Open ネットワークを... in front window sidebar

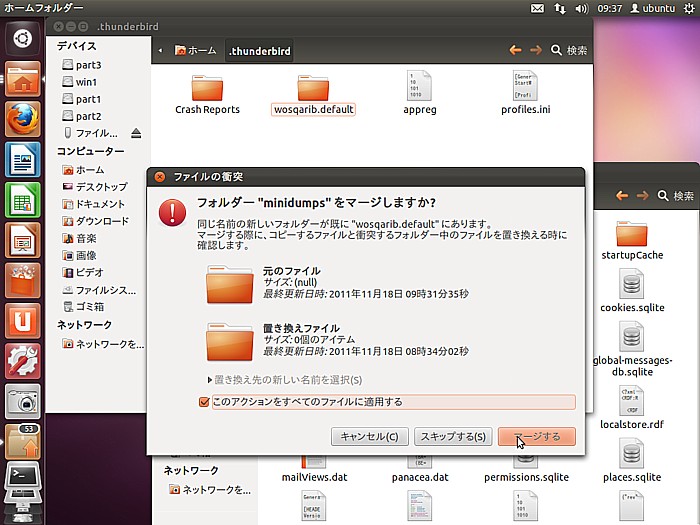pyautogui.click(x=103, y=344)
